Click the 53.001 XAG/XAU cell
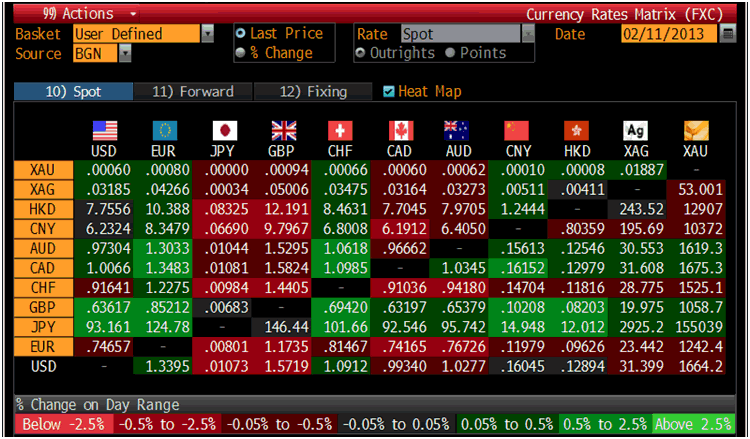Screen dimensions: 750x439 pos(696,189)
